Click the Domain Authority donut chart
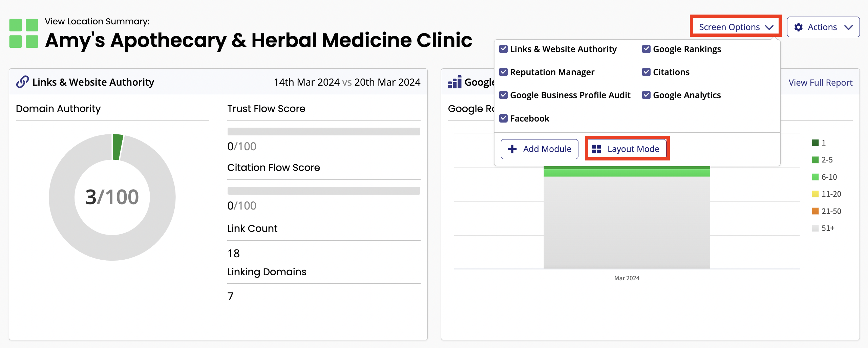This screenshot has height=348, width=868. tap(112, 197)
